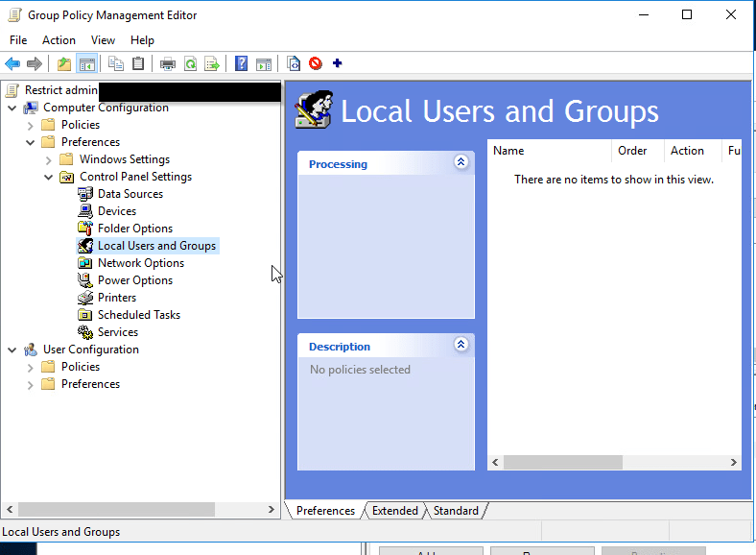The width and height of the screenshot is (756, 555).
Task: Toggle Show/Hide Console Tree toolbar button
Action: (x=87, y=63)
